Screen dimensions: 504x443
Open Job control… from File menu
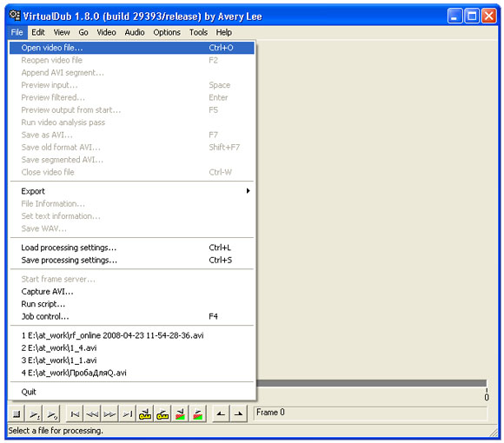[132, 317]
